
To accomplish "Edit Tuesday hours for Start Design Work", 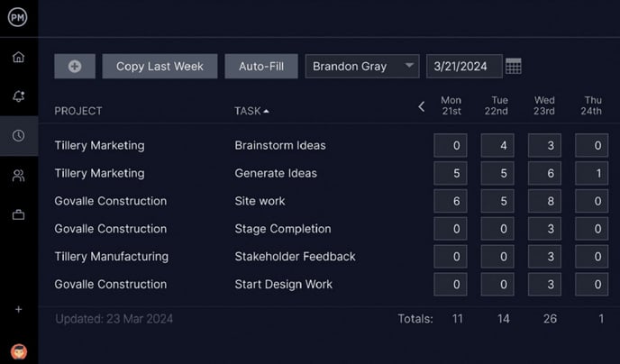I will (x=497, y=284).
